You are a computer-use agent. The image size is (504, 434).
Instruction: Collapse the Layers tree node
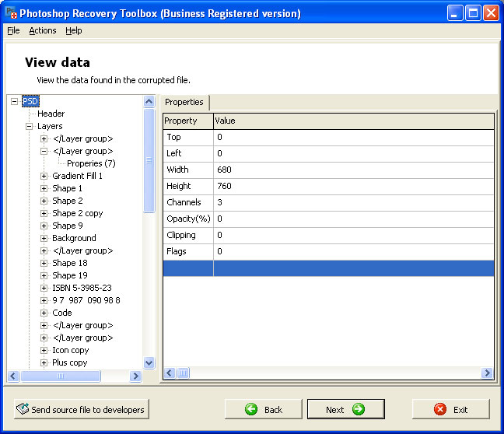tap(30, 126)
